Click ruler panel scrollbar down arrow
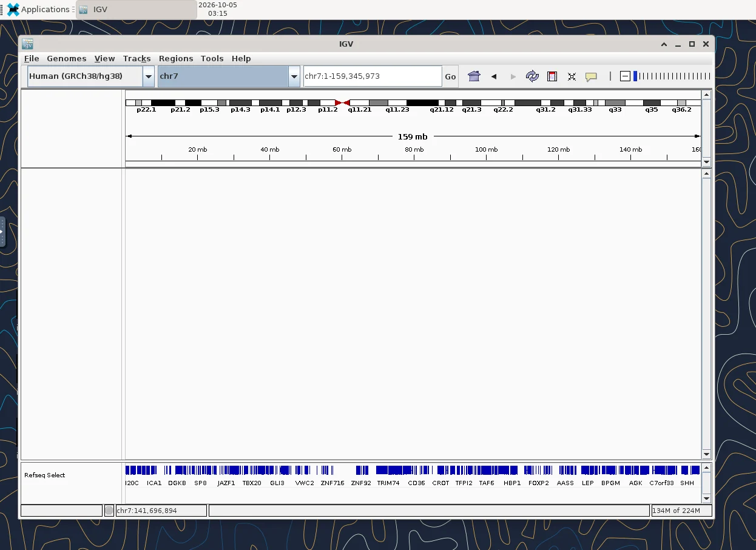The image size is (756, 550). [x=706, y=162]
